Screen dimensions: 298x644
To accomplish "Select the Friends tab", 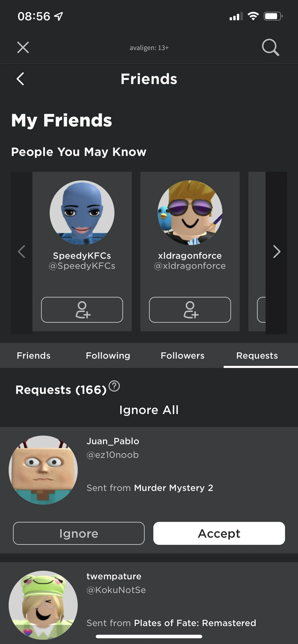I will point(33,355).
